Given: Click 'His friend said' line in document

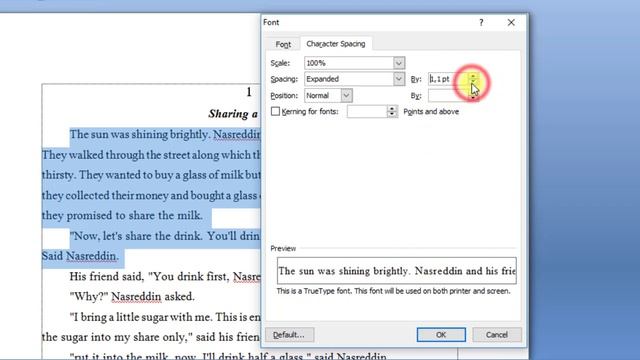Looking at the screenshot, I should pyautogui.click(x=165, y=276).
